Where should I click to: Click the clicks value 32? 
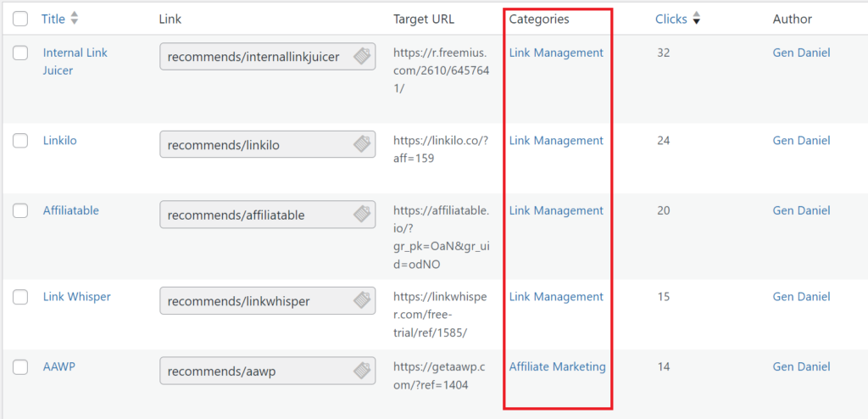[x=663, y=53]
